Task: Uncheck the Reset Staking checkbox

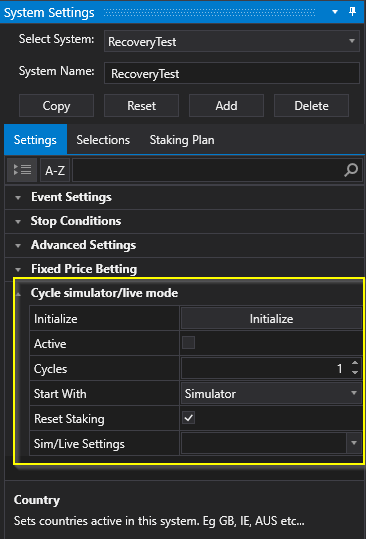Action: click(188, 418)
